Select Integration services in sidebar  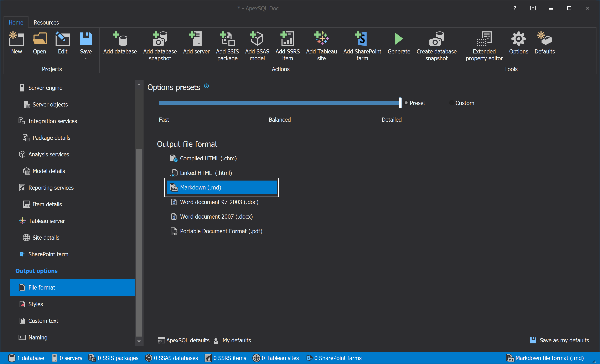(72, 121)
